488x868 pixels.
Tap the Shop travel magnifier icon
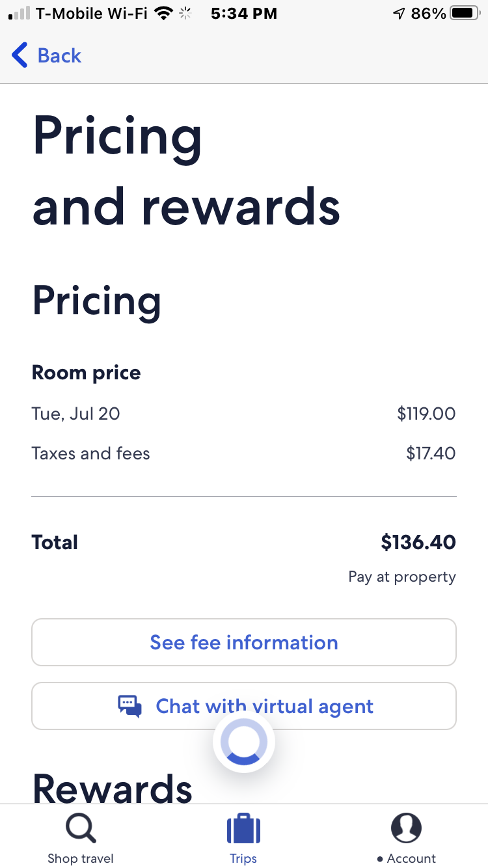pyautogui.click(x=81, y=828)
